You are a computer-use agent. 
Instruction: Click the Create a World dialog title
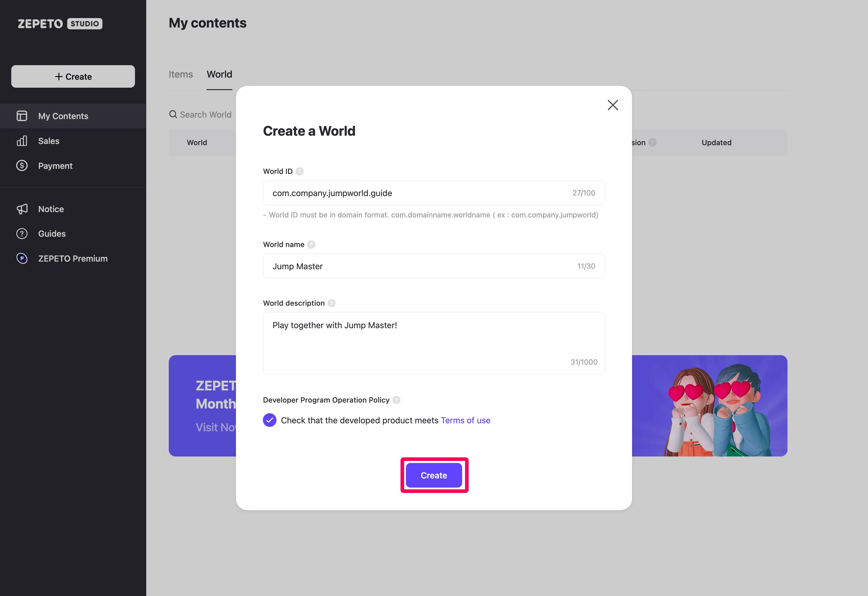[309, 131]
